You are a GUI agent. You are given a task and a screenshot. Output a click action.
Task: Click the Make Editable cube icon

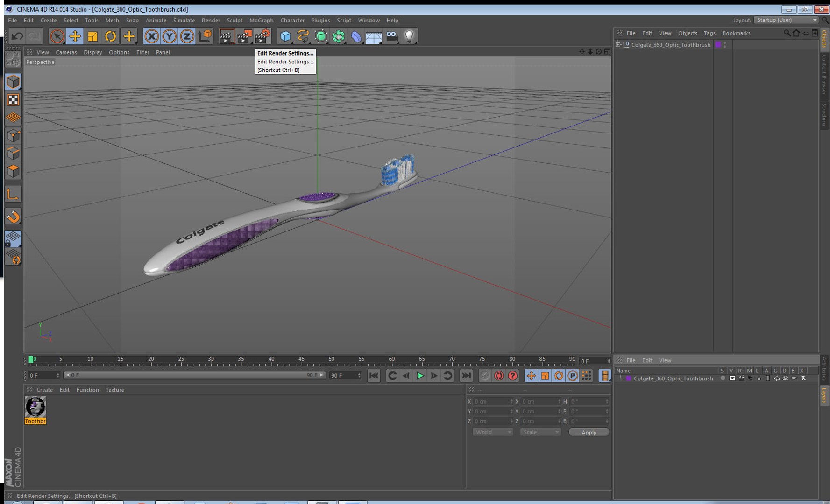(x=13, y=82)
